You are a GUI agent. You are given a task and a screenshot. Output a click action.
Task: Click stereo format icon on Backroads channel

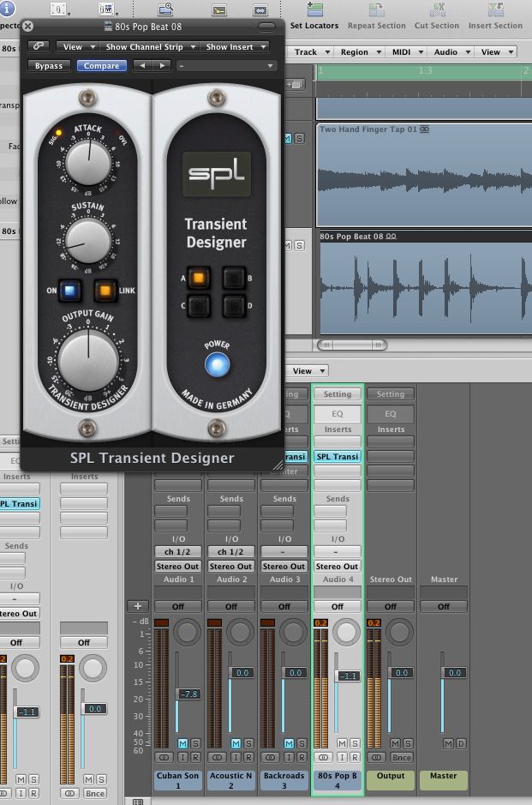271,757
